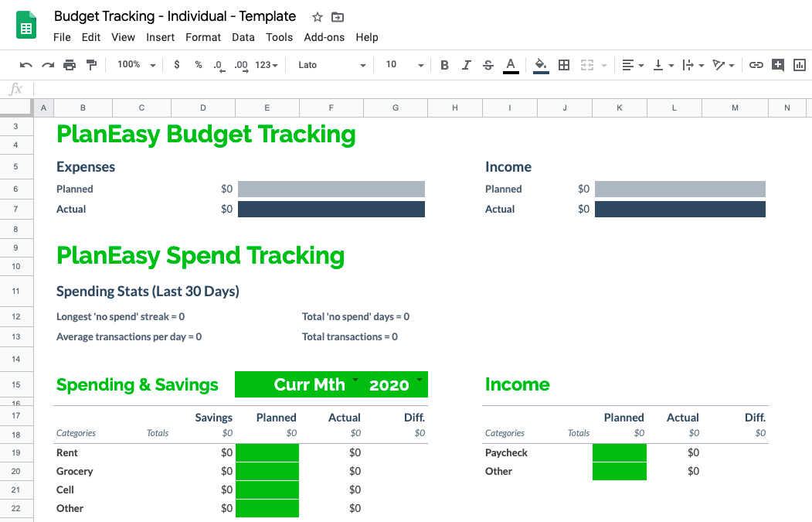Click the Insert chart icon
812x522 pixels.
[x=800, y=65]
